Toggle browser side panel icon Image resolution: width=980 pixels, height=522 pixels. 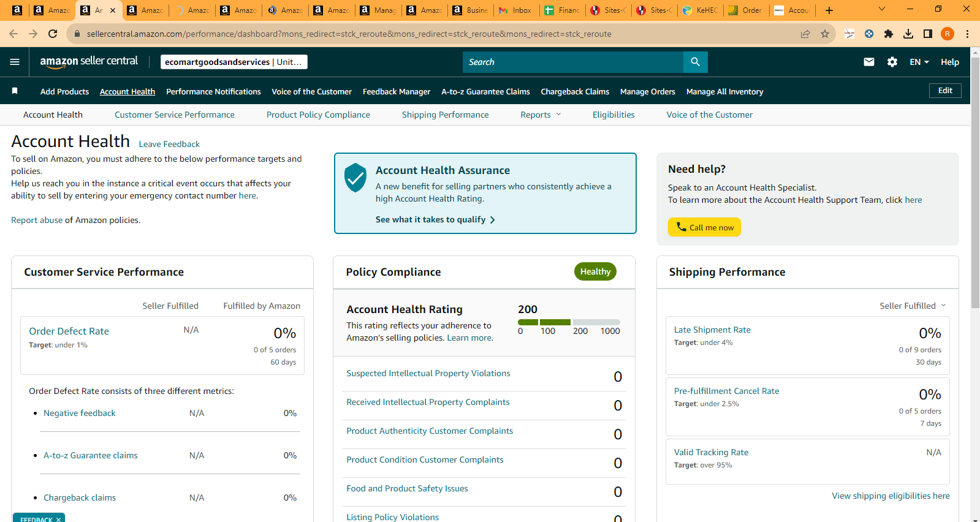tap(928, 34)
